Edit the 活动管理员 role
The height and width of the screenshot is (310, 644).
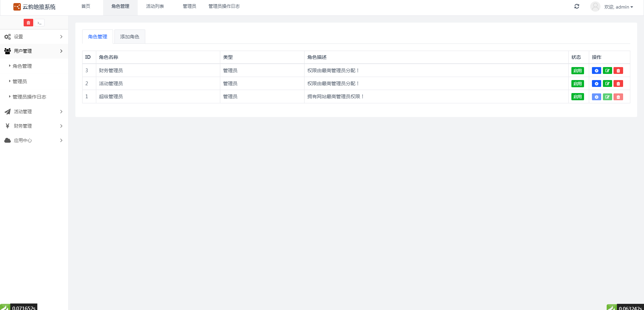click(607, 84)
